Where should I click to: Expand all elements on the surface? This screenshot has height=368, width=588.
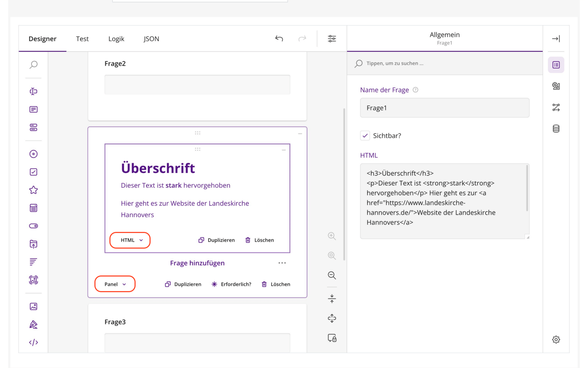tap(332, 318)
